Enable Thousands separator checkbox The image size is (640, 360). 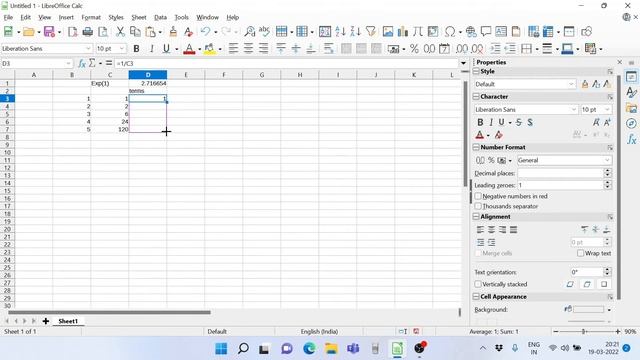click(x=478, y=206)
